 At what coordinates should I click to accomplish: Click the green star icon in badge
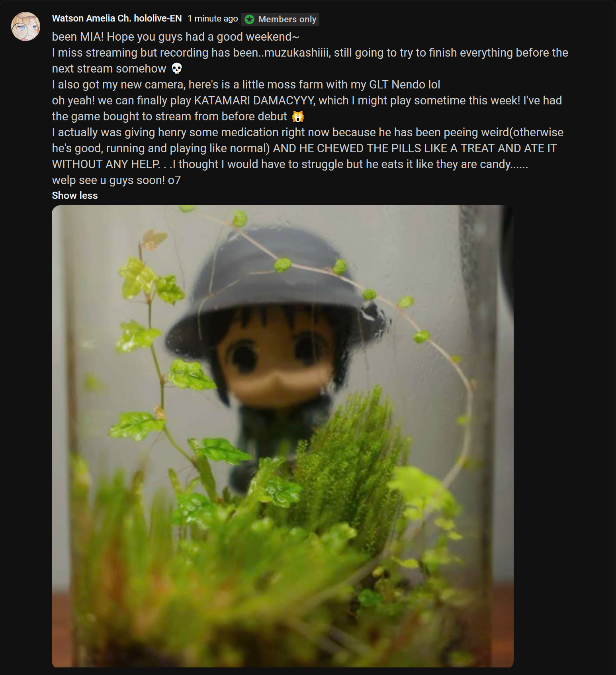pos(249,19)
